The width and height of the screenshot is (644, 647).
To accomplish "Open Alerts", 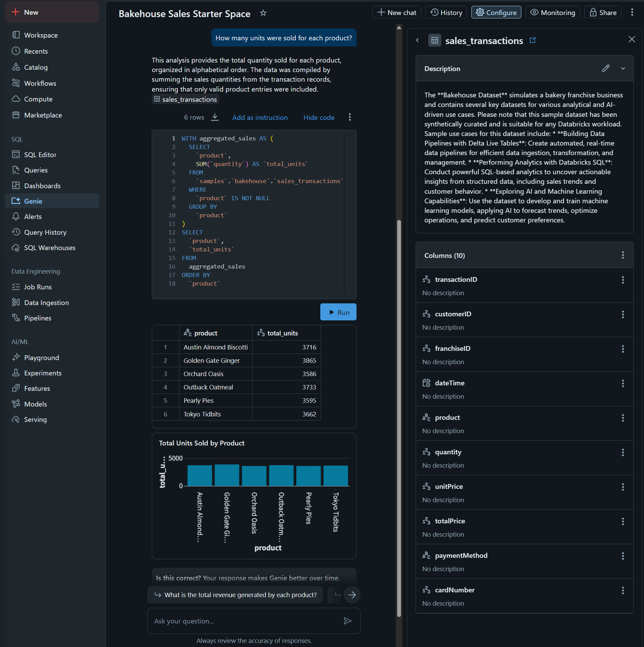I will coord(52,217).
